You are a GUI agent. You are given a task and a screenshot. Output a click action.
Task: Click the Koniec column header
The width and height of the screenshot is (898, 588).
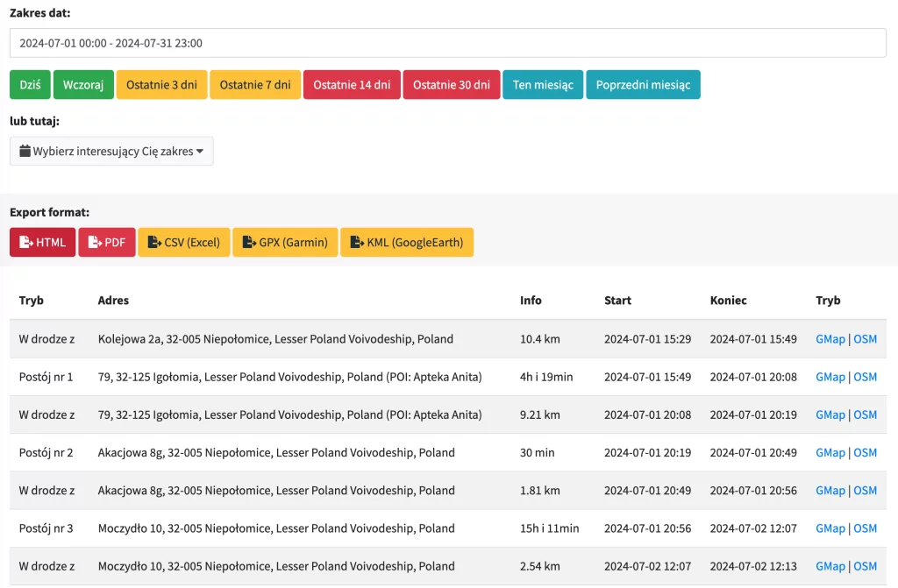tap(729, 300)
